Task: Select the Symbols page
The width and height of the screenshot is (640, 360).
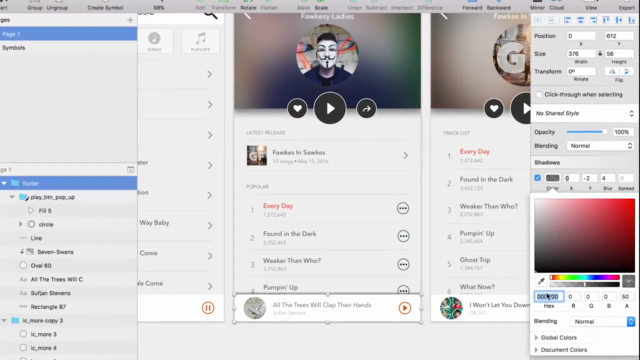Action: 68,48
